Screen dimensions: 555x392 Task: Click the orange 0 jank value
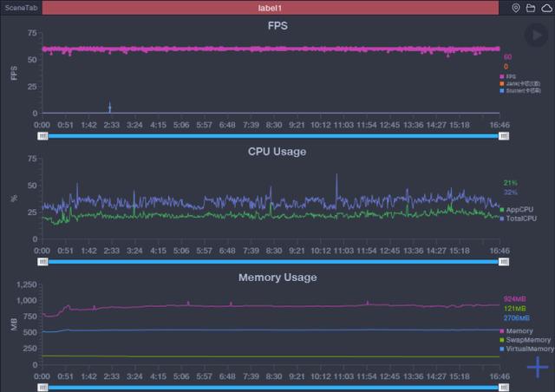tap(506, 67)
